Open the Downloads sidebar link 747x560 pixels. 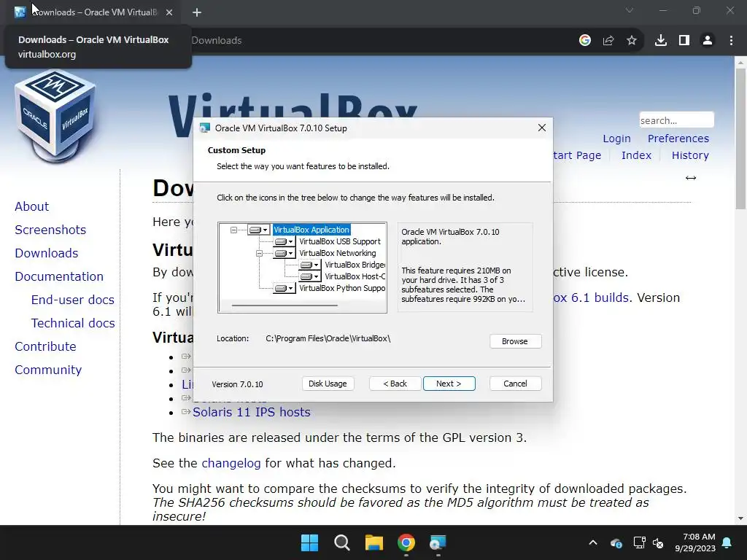pyautogui.click(x=47, y=253)
